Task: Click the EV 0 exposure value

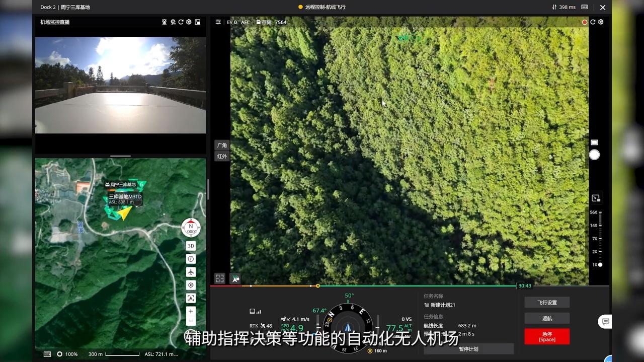Action: click(232, 22)
